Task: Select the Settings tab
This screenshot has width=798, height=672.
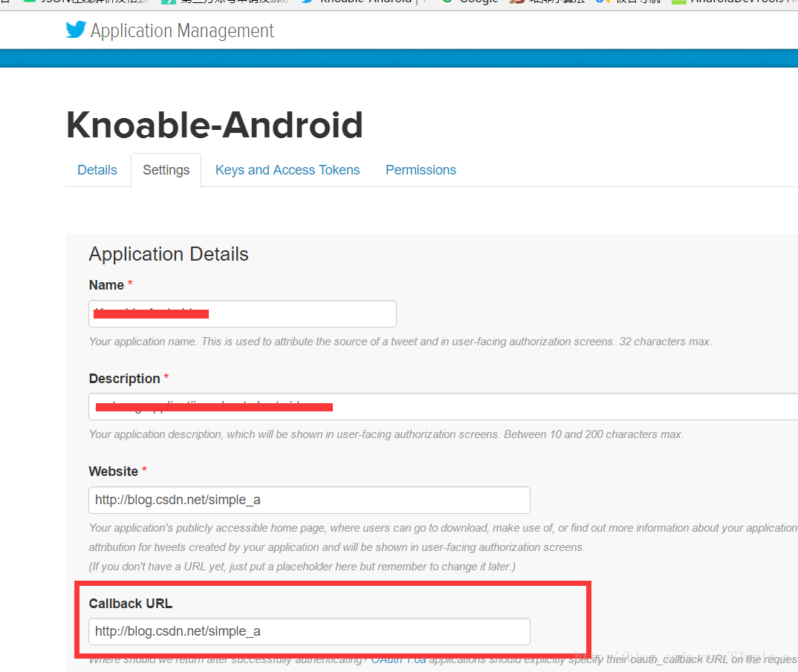Action: point(166,170)
